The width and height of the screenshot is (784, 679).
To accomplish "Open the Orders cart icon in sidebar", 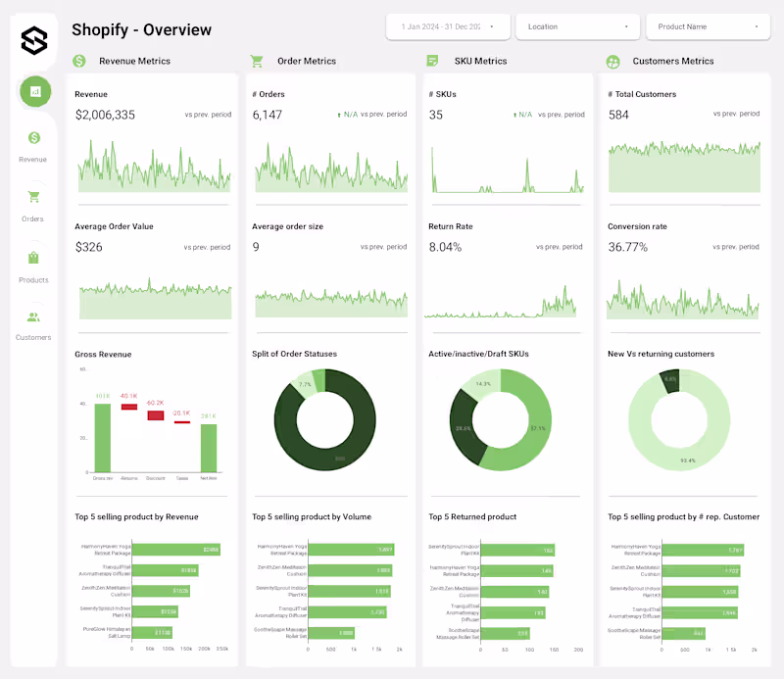I will point(33,197).
